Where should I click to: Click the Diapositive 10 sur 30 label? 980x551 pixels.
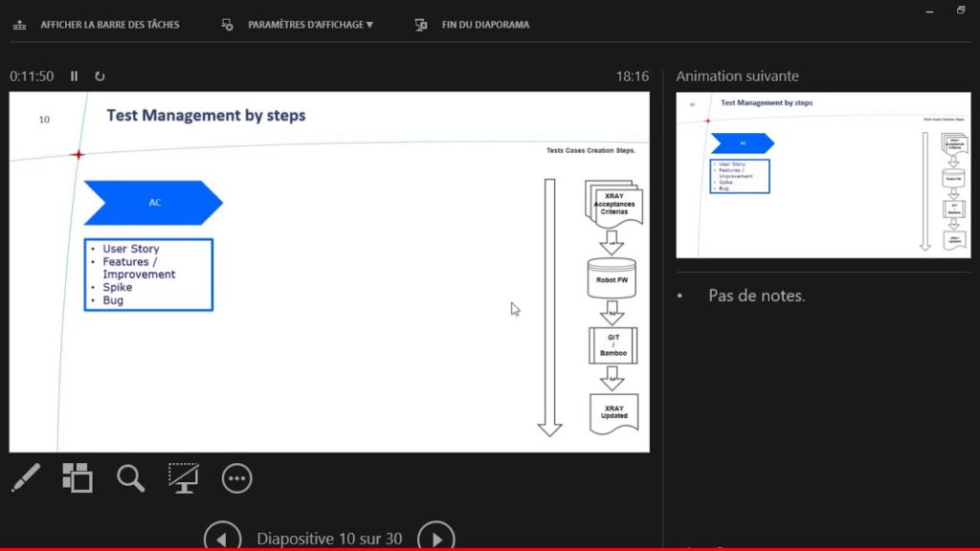click(327, 539)
